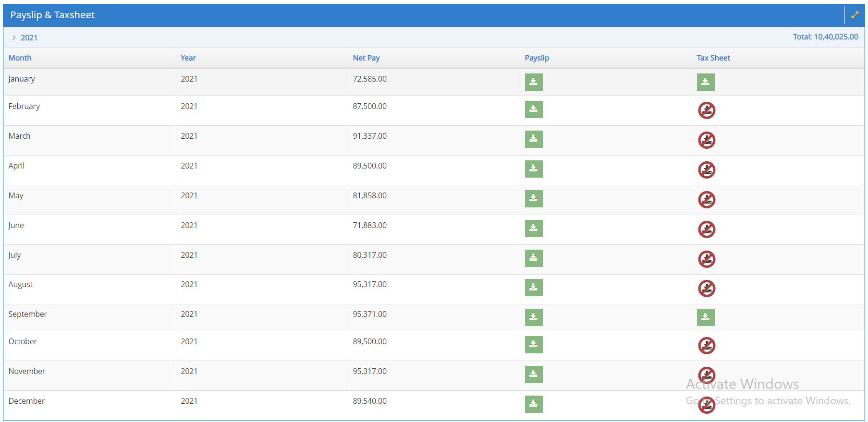Expand the Payslip & Taxsheet panel
The width and height of the screenshot is (868, 422).
coord(855,15)
